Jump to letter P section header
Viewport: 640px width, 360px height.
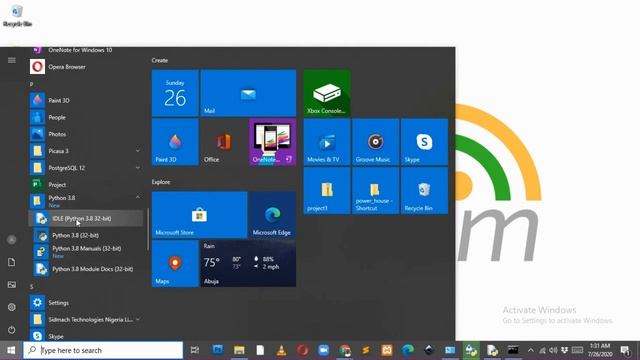(x=31, y=84)
